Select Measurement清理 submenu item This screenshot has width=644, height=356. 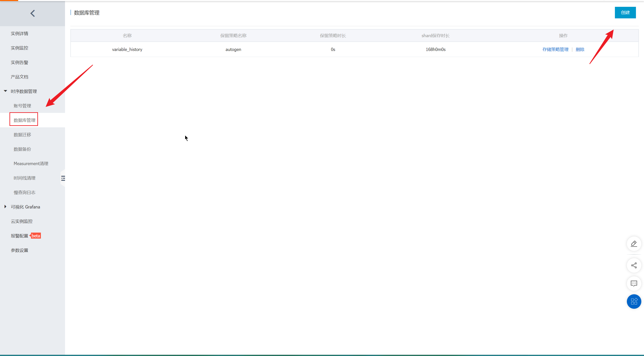(31, 163)
